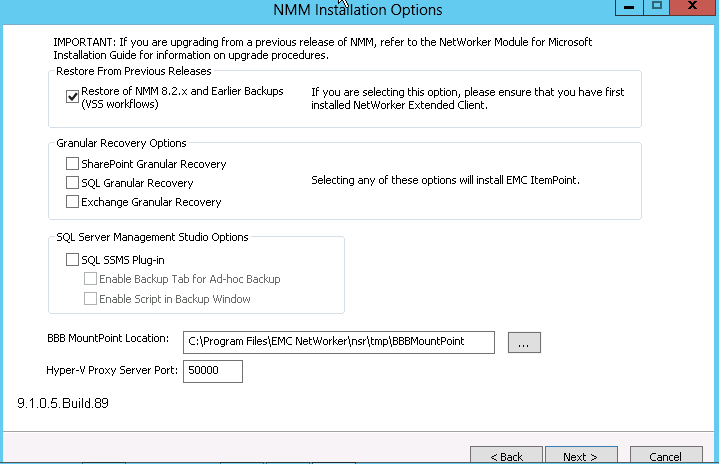Screen dimensions: 719x464
Task: Click the version text 9.1.0.5.Build.89
Action: point(63,403)
